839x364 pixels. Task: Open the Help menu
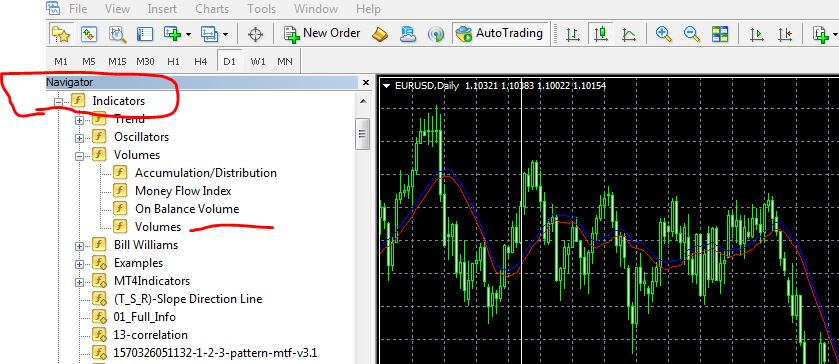point(368,9)
